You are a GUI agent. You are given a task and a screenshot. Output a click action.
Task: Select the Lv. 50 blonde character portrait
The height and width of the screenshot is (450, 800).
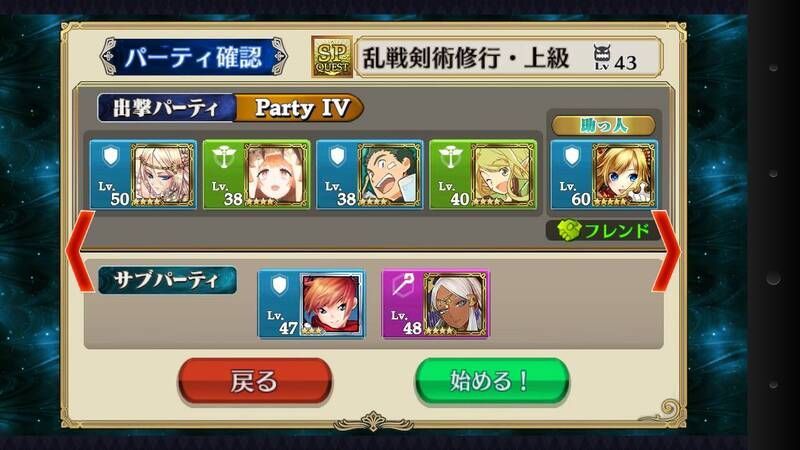point(143,175)
